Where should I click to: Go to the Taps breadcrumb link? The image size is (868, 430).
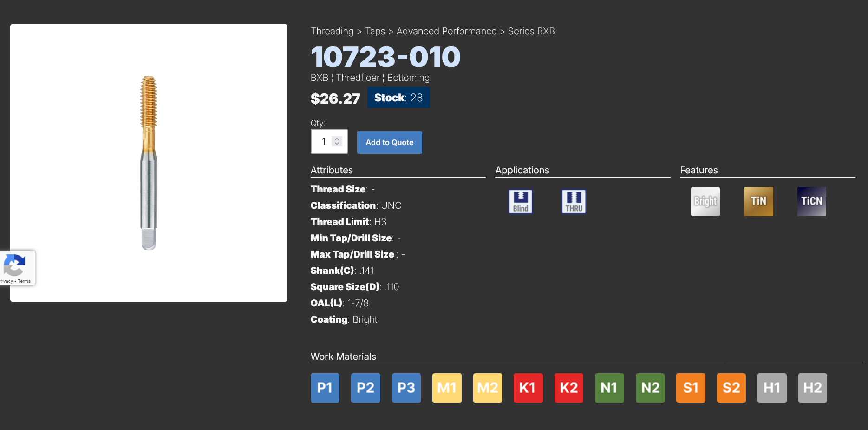[x=375, y=31]
